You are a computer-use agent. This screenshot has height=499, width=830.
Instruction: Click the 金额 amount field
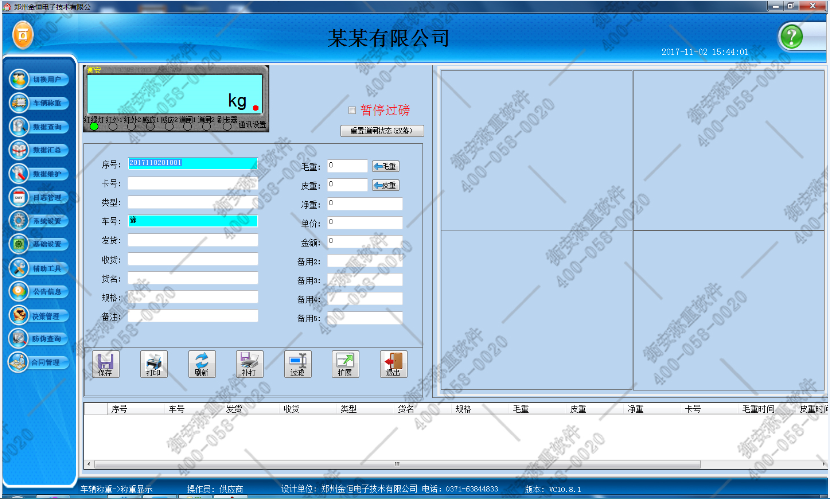click(365, 242)
